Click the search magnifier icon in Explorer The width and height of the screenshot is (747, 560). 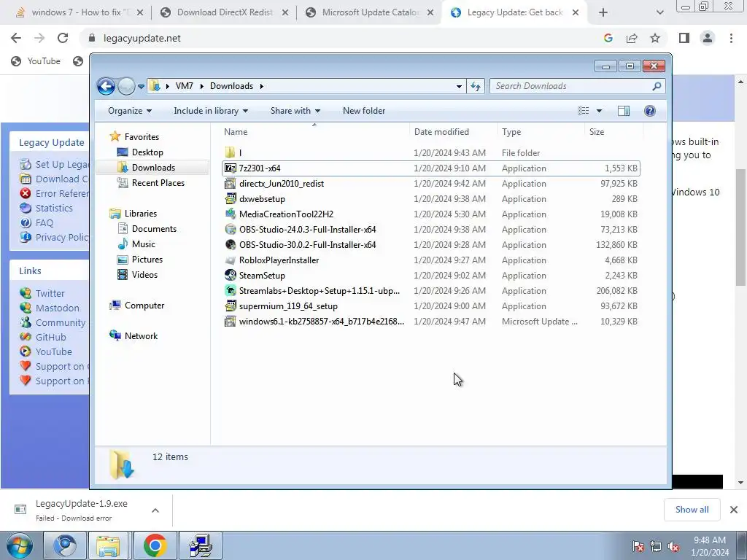657,86
